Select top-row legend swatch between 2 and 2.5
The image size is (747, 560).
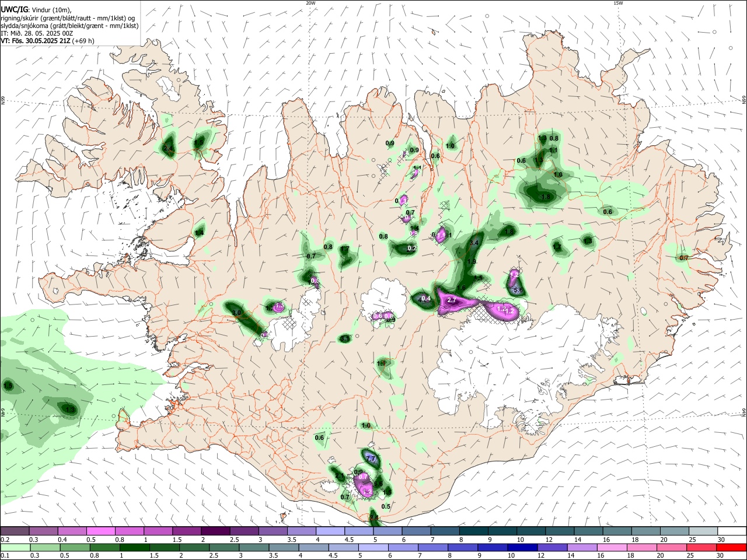[215, 531]
